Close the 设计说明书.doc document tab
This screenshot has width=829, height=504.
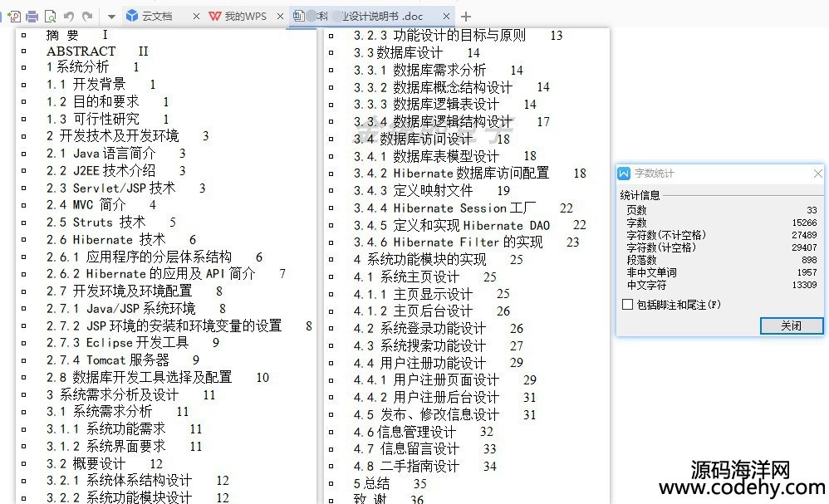click(447, 16)
